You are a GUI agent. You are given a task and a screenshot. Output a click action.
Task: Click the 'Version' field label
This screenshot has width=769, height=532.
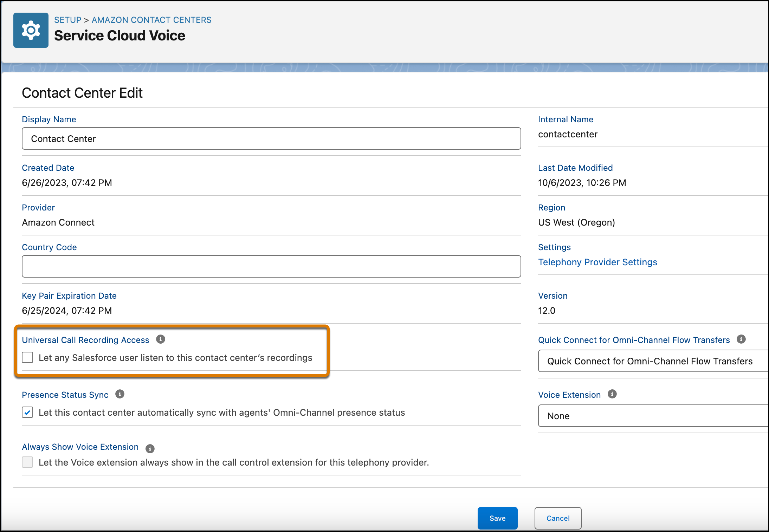(x=552, y=296)
